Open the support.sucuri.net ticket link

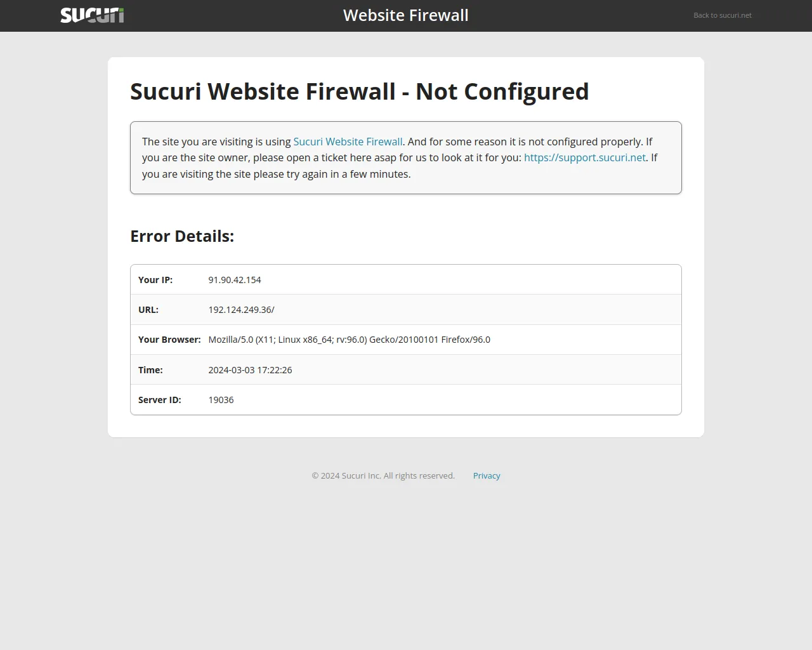(584, 157)
